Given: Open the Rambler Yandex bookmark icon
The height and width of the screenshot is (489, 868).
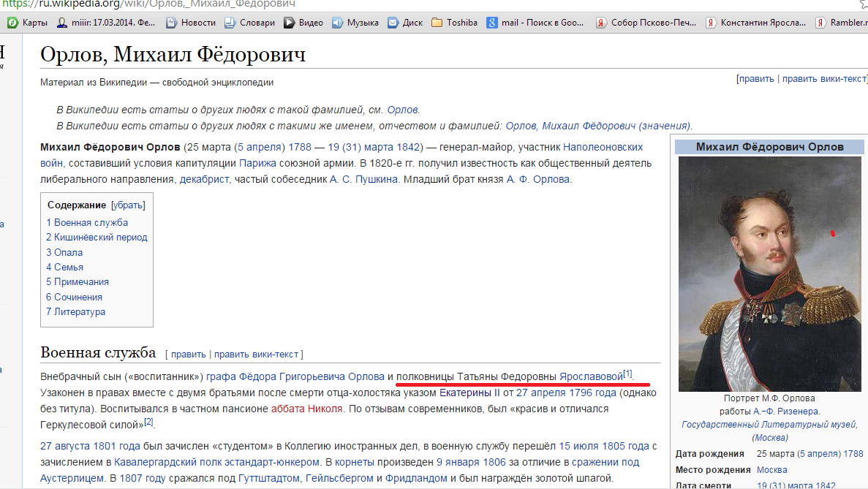Looking at the screenshot, I should [x=820, y=23].
